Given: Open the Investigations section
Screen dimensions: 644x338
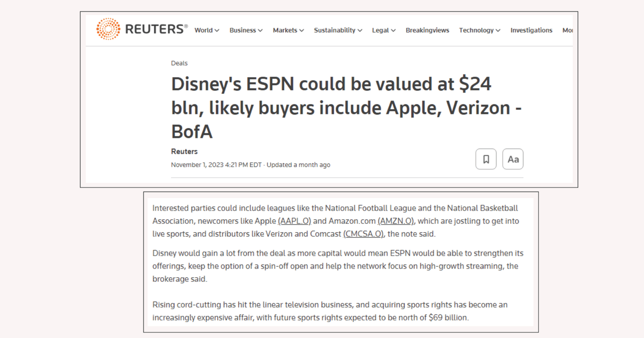Looking at the screenshot, I should [x=531, y=30].
